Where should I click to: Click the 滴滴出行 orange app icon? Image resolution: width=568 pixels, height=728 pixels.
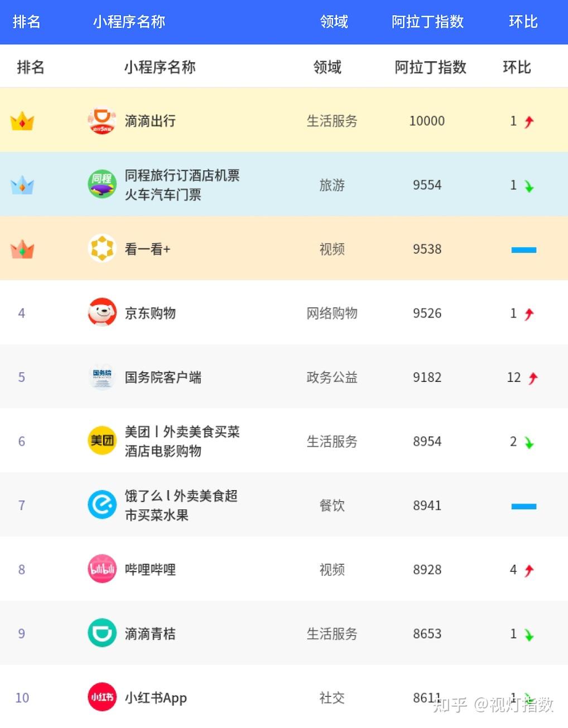pos(102,121)
